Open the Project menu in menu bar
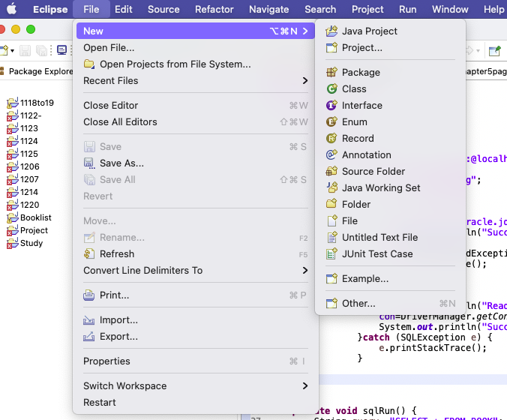Image resolution: width=507 pixels, height=420 pixels. pyautogui.click(x=367, y=9)
